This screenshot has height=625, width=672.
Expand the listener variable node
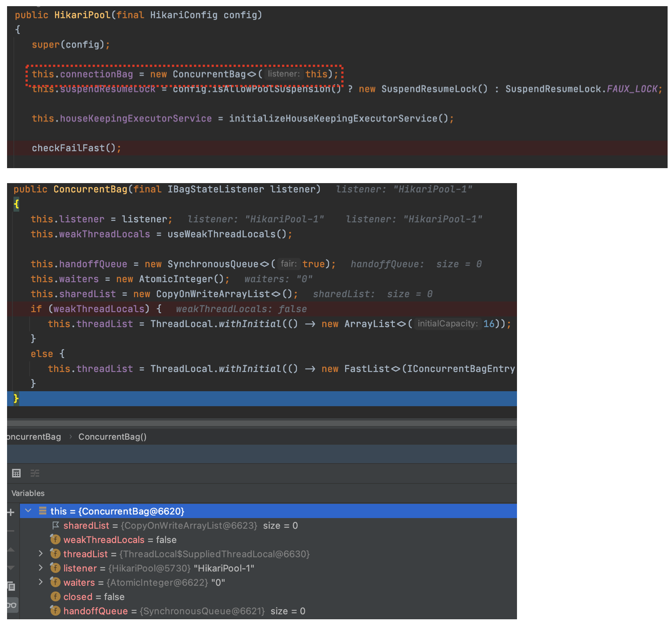[41, 568]
